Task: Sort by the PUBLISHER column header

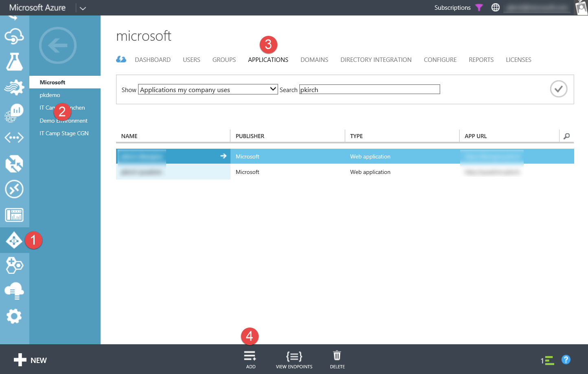Action: pyautogui.click(x=250, y=136)
